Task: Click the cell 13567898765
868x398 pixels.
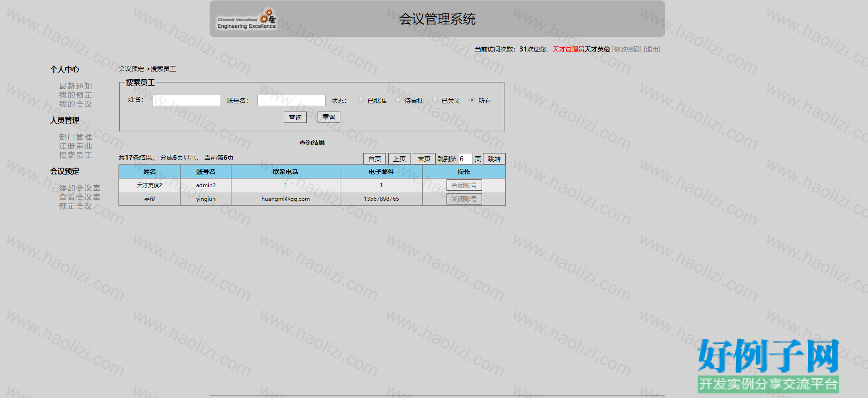Action: pyautogui.click(x=381, y=199)
